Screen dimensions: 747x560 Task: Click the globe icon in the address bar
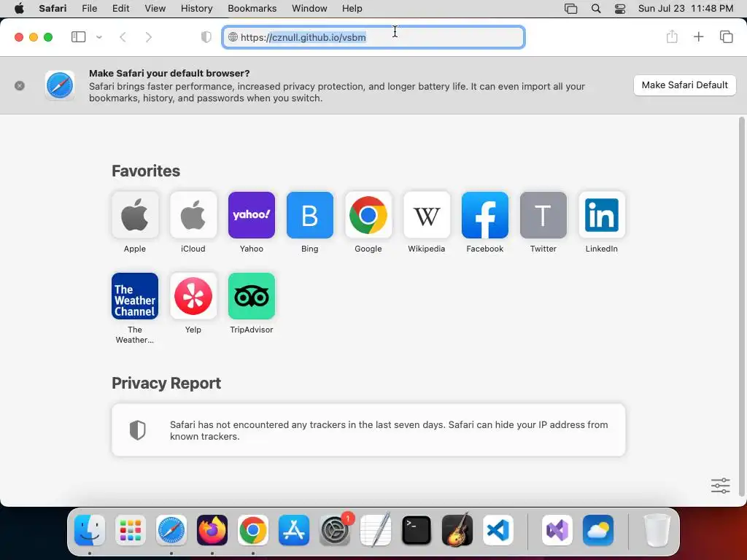233,37
